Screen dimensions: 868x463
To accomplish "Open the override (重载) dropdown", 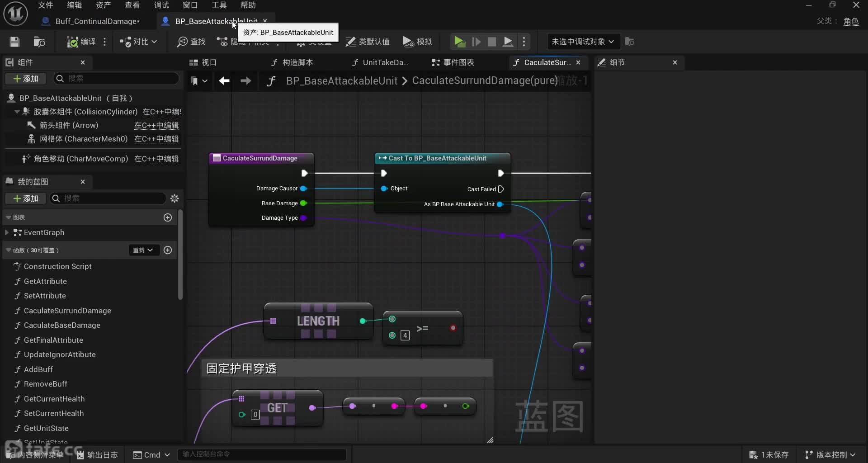I will [x=143, y=250].
